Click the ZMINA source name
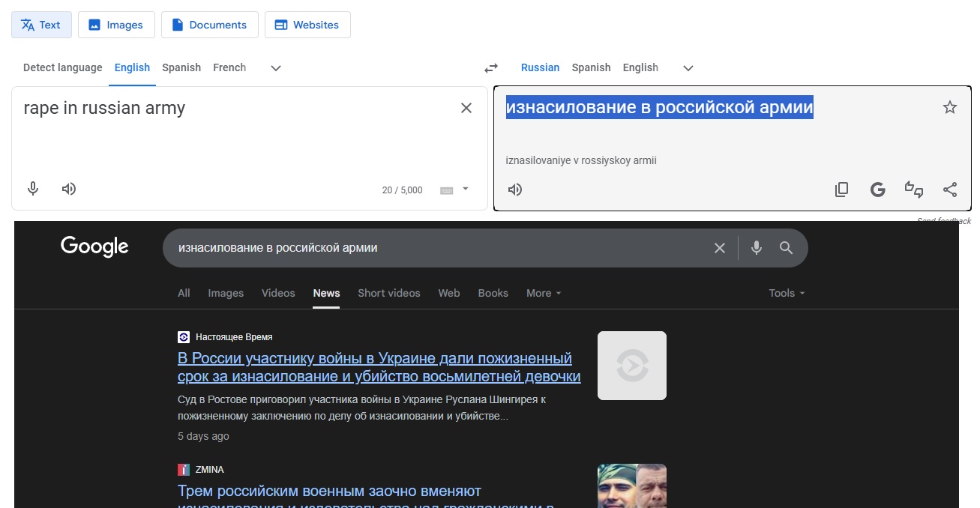 click(x=210, y=470)
